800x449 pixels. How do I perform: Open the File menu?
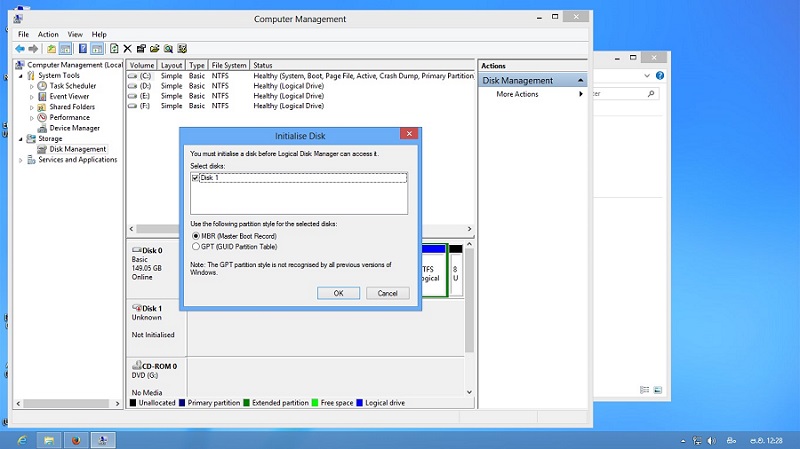pyautogui.click(x=23, y=34)
